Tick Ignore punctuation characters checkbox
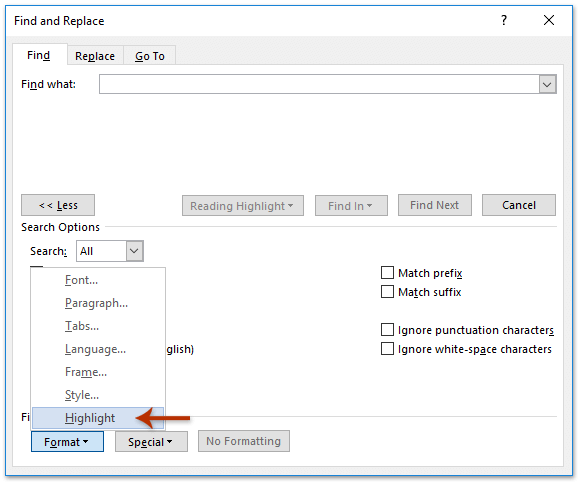Viewport: 580px width, 484px height. coord(387,329)
